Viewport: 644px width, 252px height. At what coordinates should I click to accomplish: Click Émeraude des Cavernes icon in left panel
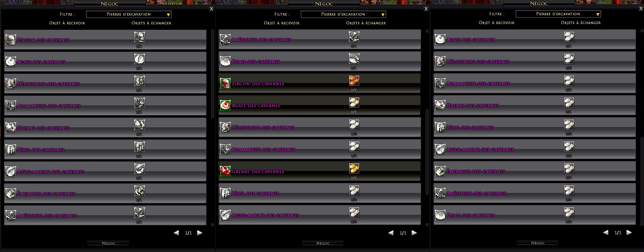(x=10, y=193)
